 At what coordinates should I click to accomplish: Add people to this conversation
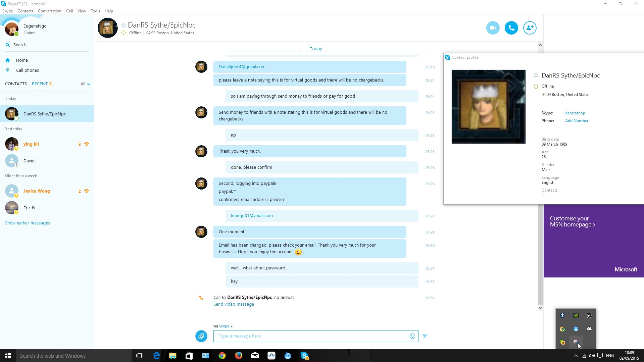(x=530, y=28)
